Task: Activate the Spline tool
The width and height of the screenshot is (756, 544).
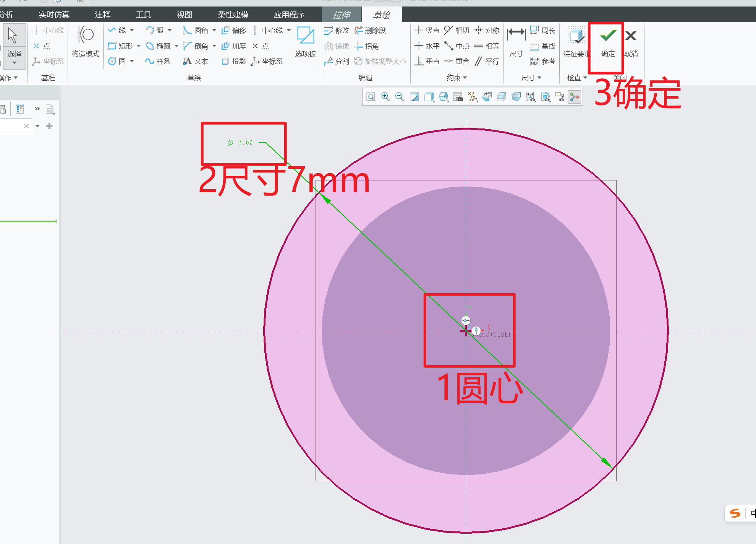Action: coord(157,61)
